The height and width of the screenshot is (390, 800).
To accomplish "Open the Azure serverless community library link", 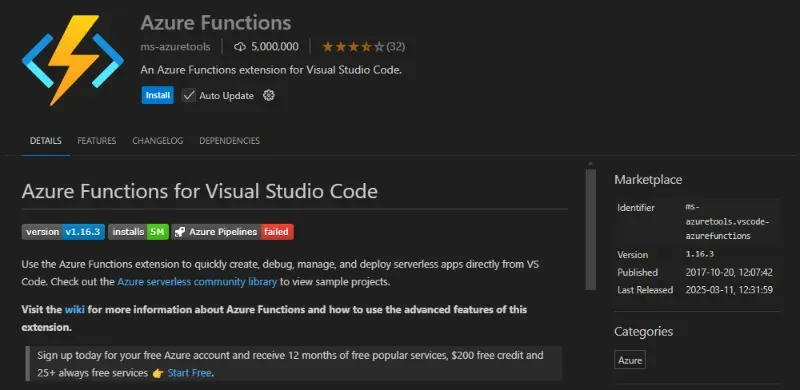I will coord(197,282).
